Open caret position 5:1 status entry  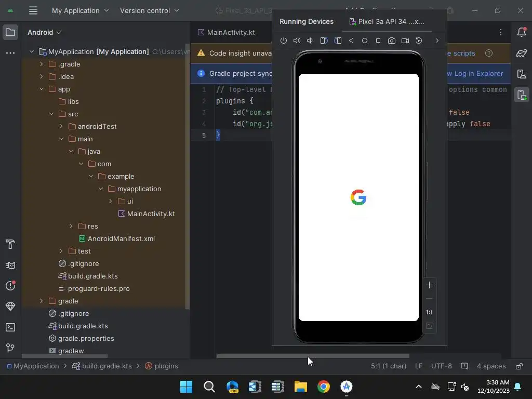389,366
